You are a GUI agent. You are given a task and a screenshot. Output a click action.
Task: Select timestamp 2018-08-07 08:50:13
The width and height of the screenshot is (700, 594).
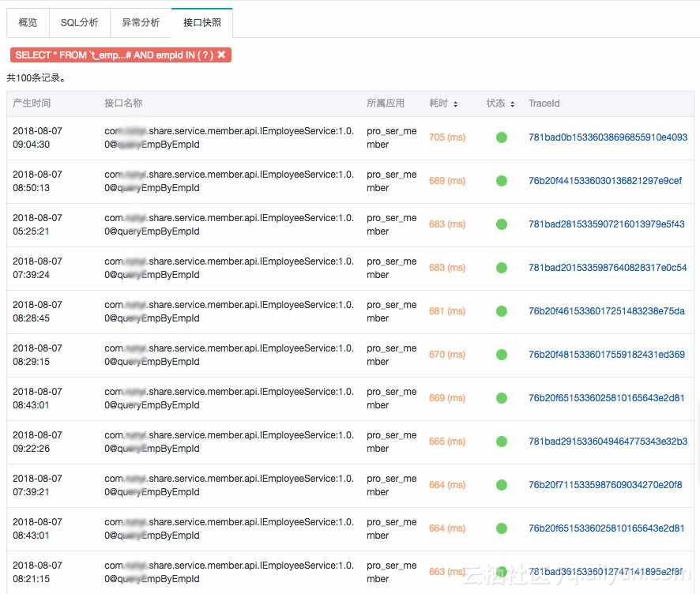pyautogui.click(x=37, y=181)
